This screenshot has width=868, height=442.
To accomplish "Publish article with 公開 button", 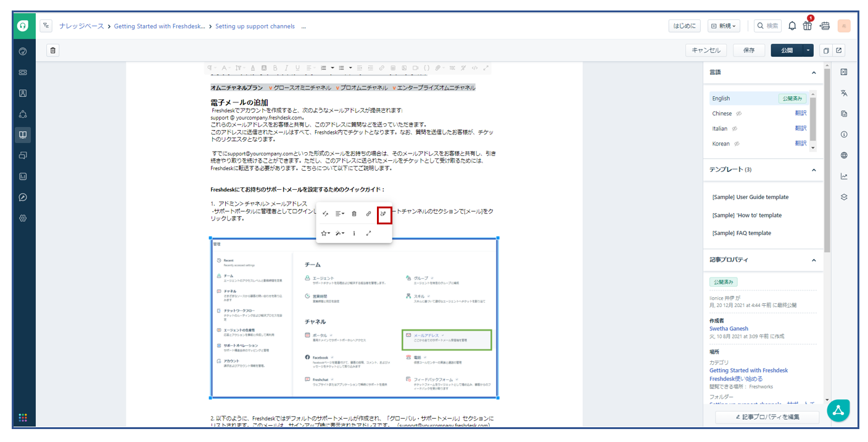I will pos(787,51).
